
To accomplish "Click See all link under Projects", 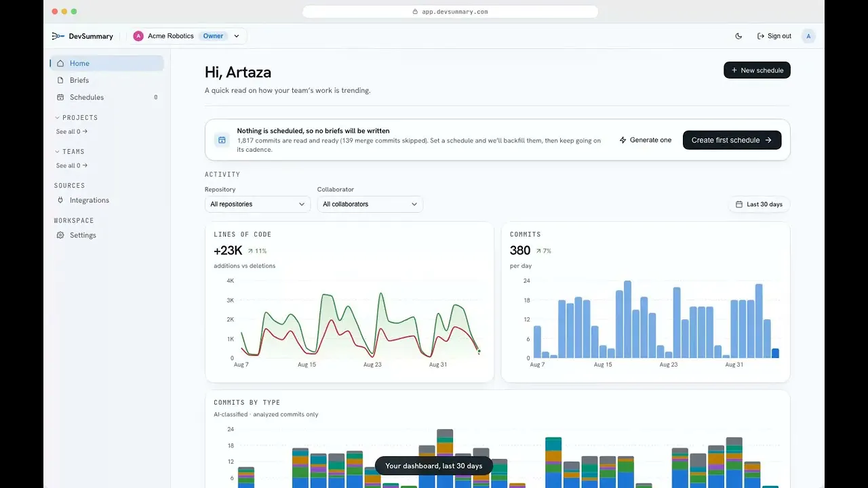I will 72,131.
